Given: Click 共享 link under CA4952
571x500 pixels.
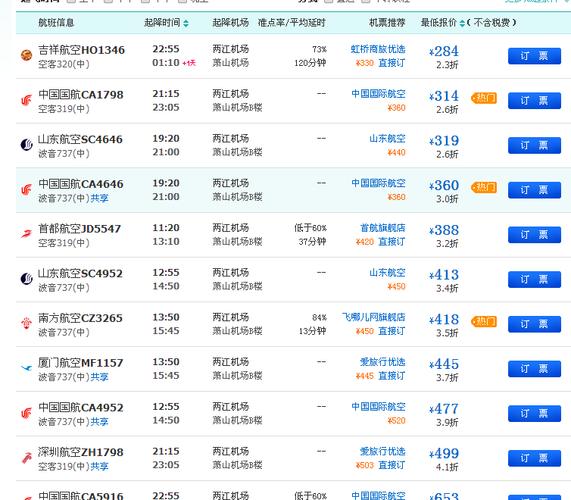Looking at the screenshot, I should coord(99,422).
